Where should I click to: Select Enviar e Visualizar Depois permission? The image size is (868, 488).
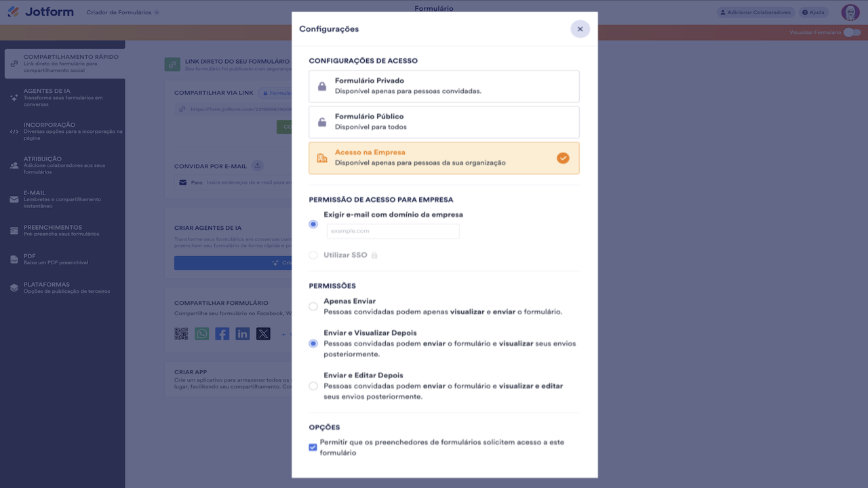tap(313, 344)
